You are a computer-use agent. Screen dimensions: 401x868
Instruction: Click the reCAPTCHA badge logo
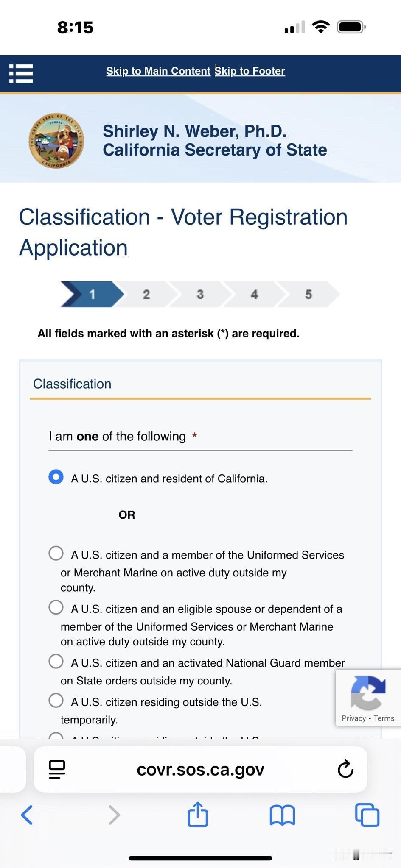point(368,693)
